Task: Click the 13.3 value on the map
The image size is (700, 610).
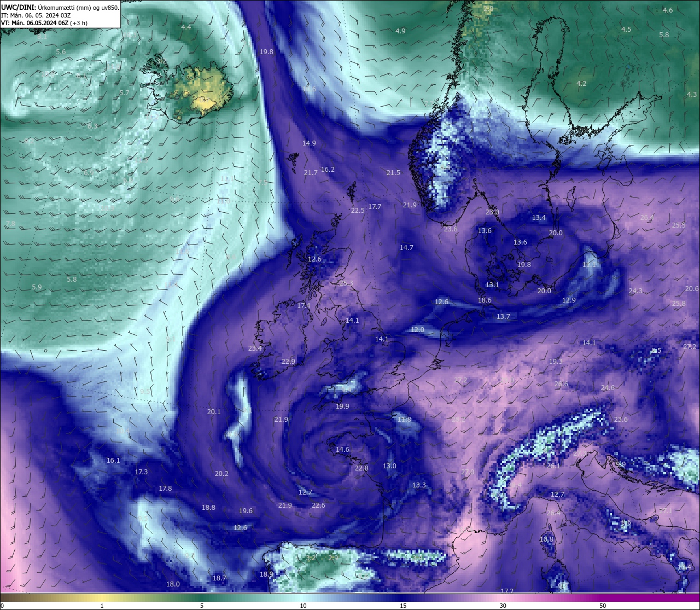Action: 419,485
